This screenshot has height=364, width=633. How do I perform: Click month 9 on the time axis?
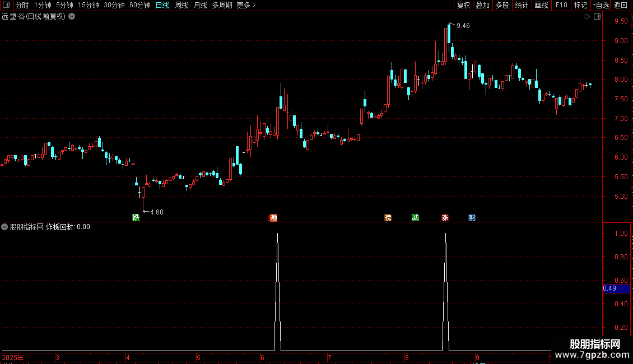coord(478,357)
